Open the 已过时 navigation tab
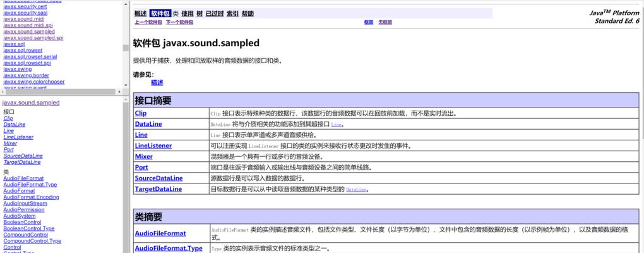The height and width of the screenshot is (253, 644). pos(215,13)
